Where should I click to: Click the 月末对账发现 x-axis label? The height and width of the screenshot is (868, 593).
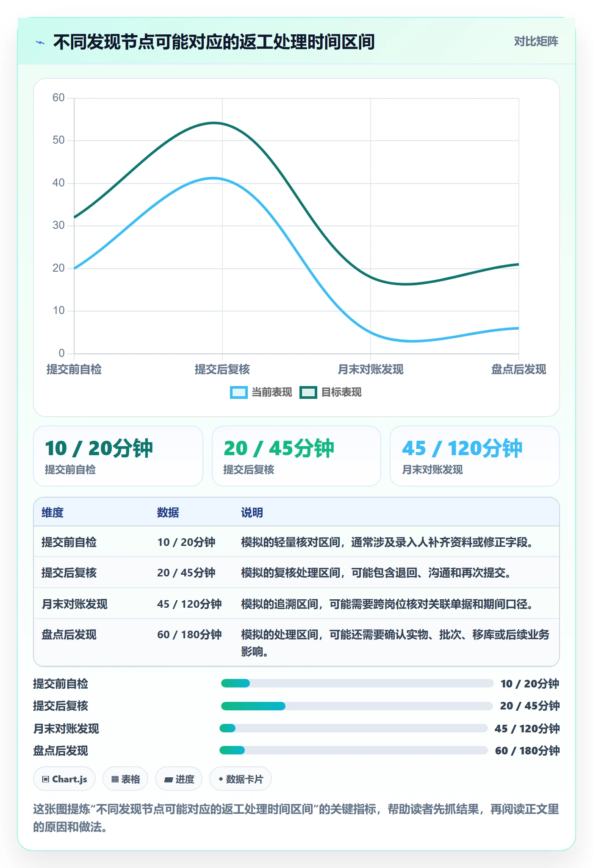(x=371, y=369)
